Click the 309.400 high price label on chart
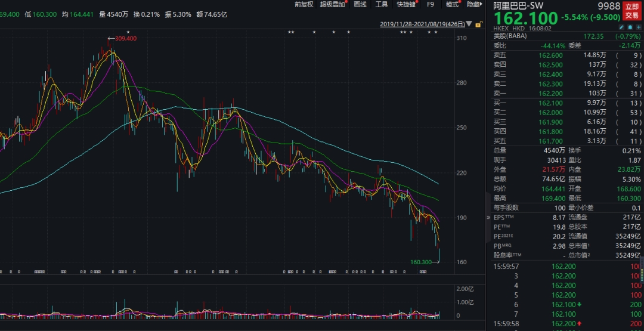This screenshot has height=331, width=644. [126, 39]
